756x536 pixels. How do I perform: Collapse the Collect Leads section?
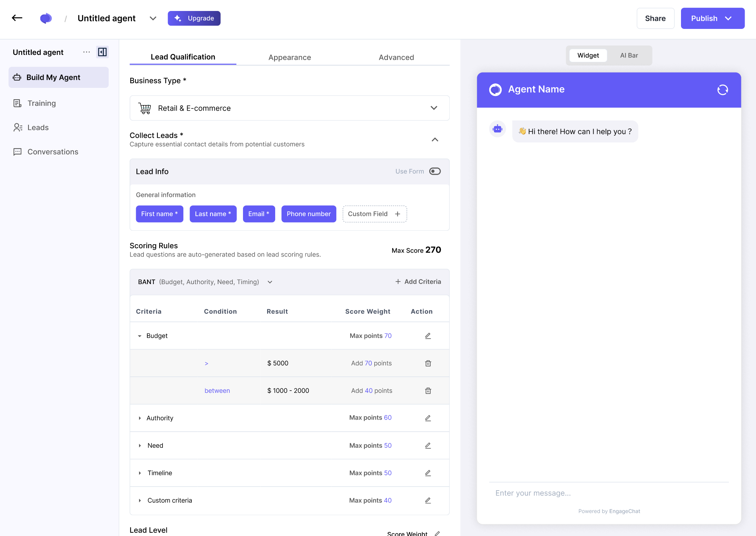point(435,139)
